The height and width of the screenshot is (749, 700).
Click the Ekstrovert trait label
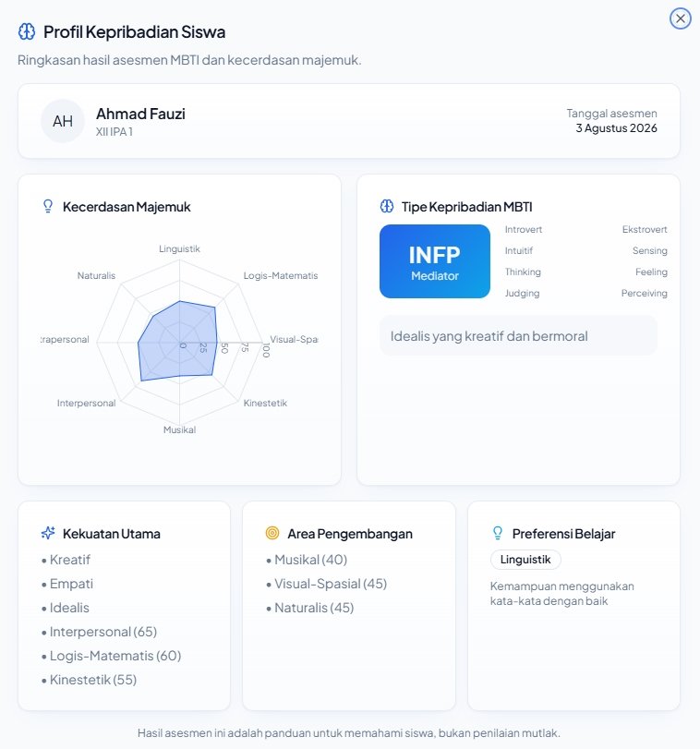click(x=645, y=229)
